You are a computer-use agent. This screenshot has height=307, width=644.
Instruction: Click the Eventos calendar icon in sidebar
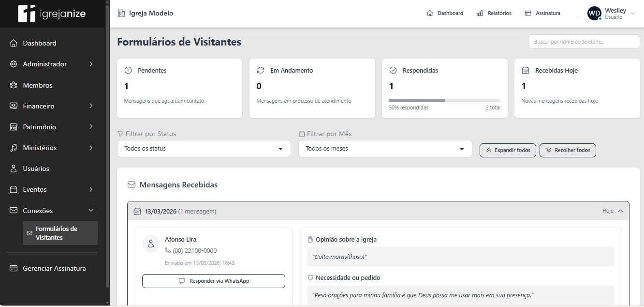click(14, 189)
